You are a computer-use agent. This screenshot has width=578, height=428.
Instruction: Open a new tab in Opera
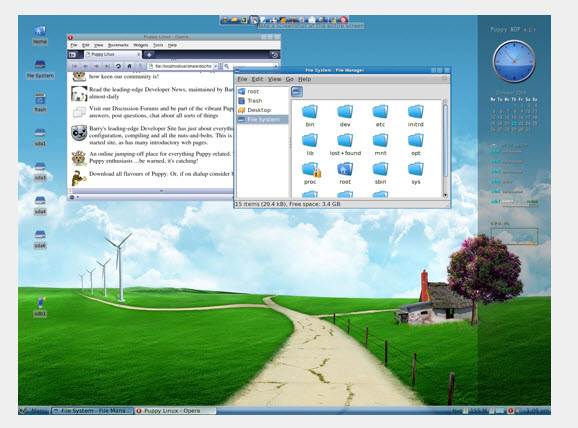(x=149, y=55)
